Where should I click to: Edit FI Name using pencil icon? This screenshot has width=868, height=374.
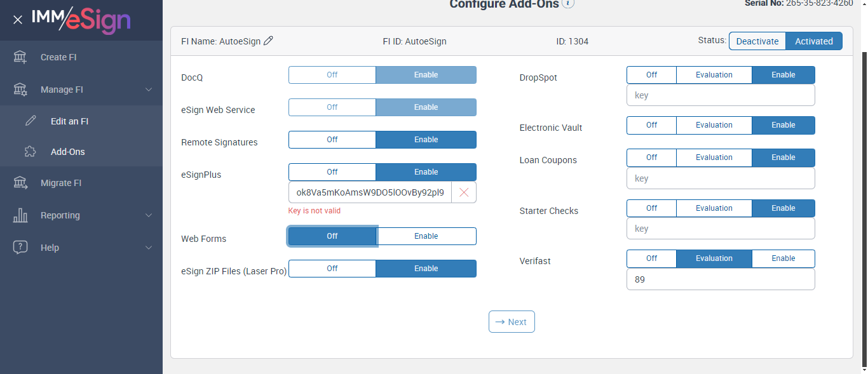pyautogui.click(x=268, y=41)
